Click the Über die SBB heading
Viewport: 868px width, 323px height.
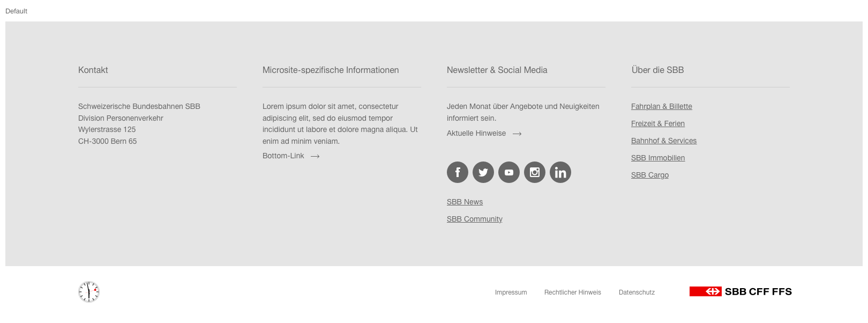pos(657,70)
